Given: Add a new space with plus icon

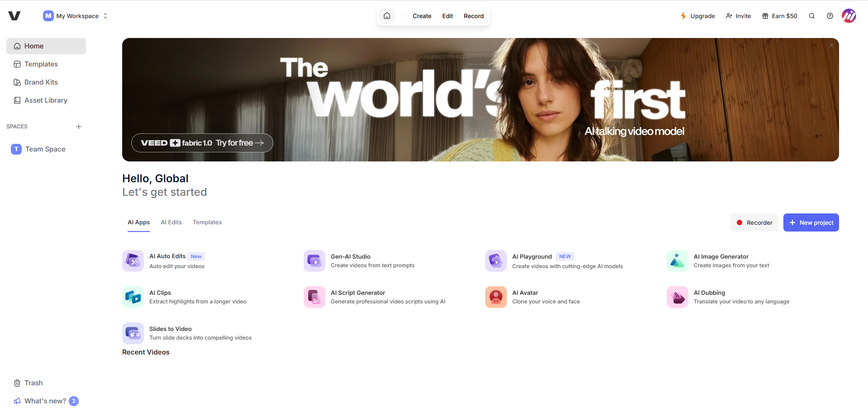Looking at the screenshot, I should [79, 127].
